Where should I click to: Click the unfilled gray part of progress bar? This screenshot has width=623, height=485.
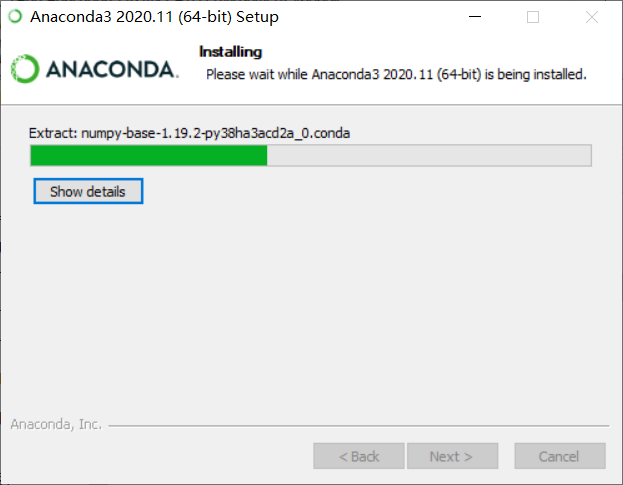point(429,155)
